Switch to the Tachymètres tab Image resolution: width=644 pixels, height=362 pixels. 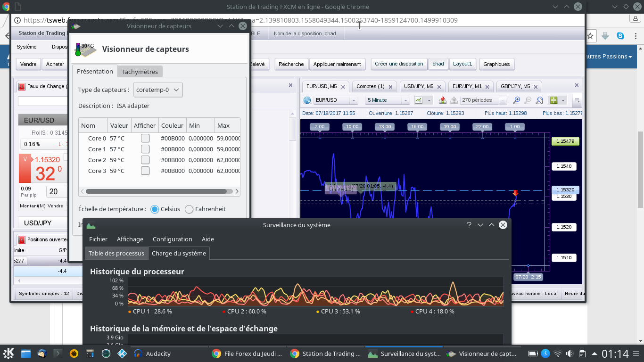pyautogui.click(x=140, y=72)
